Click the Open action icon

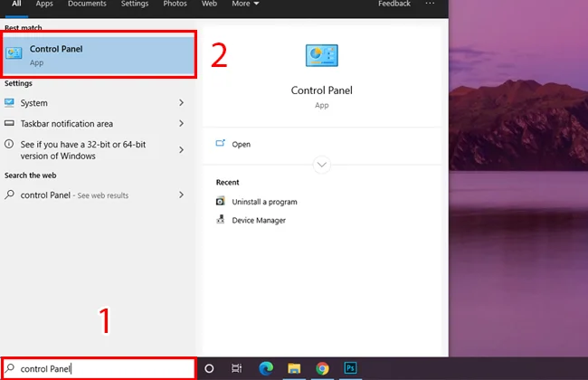click(x=220, y=143)
